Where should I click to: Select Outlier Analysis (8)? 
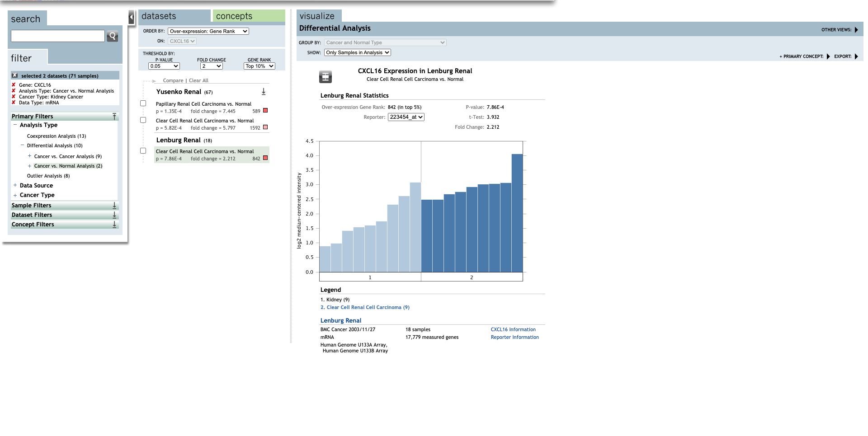48,176
